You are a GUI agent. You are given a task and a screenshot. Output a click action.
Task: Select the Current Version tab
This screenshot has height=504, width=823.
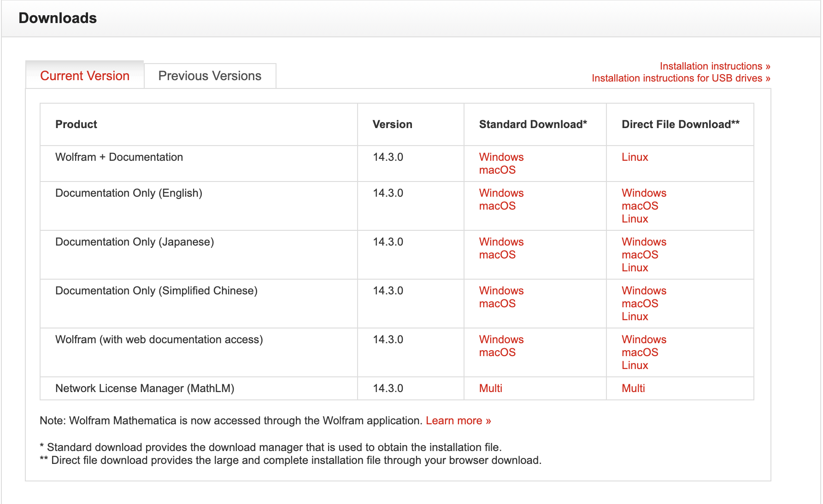85,76
